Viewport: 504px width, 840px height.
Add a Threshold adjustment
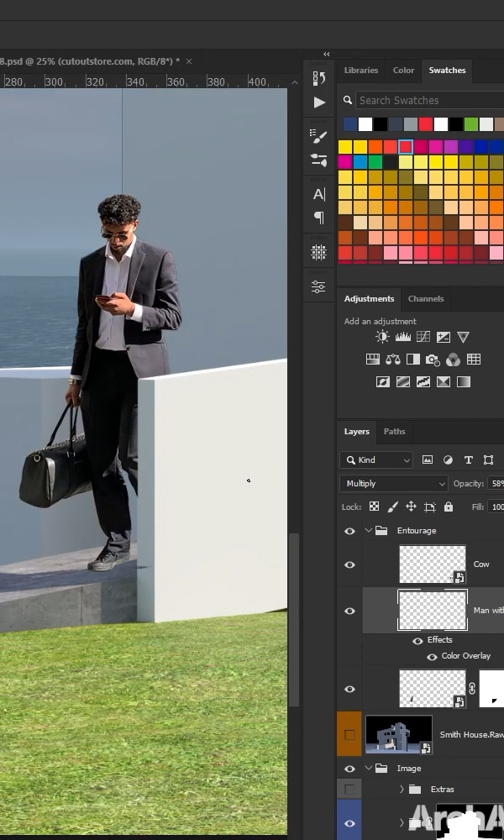click(x=423, y=382)
